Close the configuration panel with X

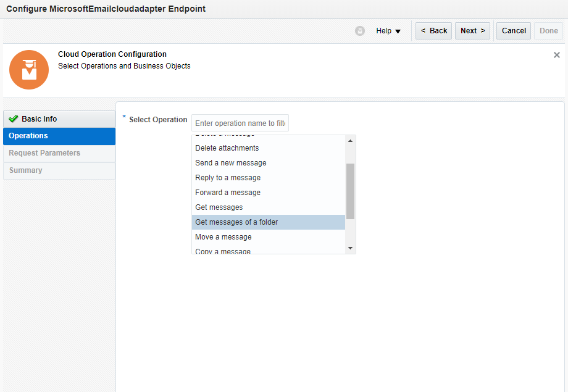557,55
